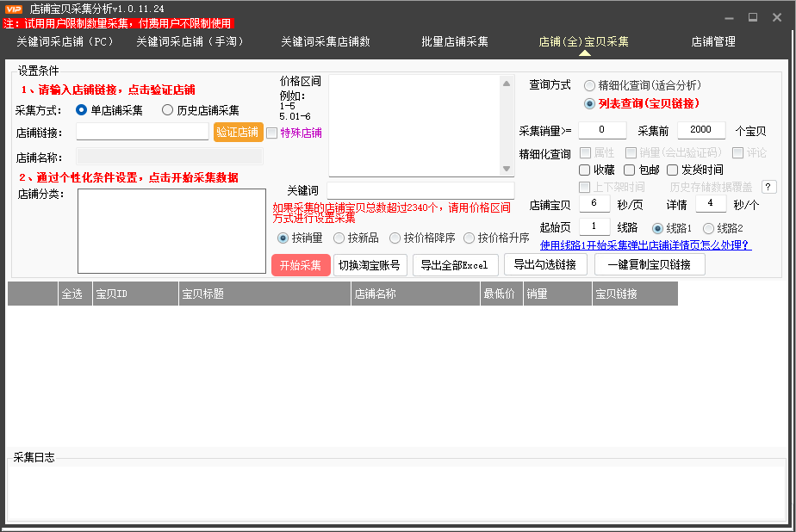
Task: Select 店铺(全)宝贝采集 tab
Action: tap(584, 41)
